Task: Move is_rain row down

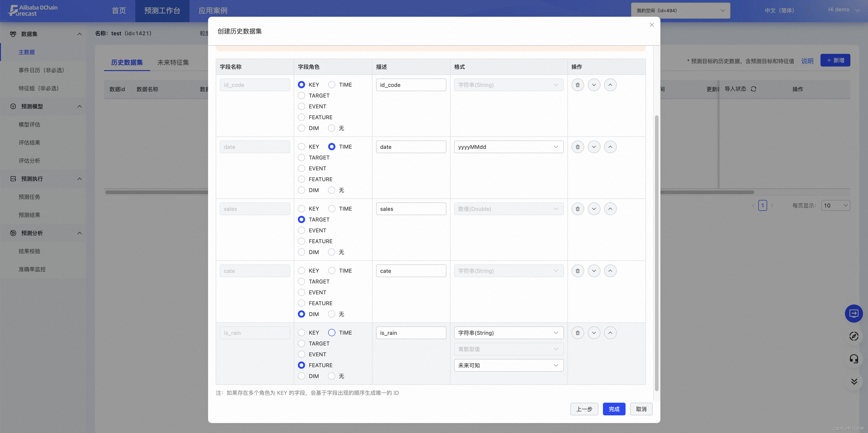Action: [x=594, y=333]
